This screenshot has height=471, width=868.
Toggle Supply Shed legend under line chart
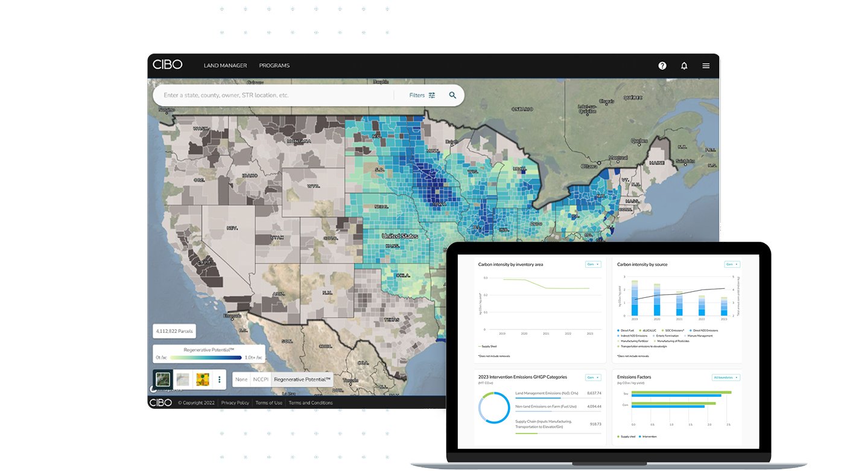click(x=487, y=346)
